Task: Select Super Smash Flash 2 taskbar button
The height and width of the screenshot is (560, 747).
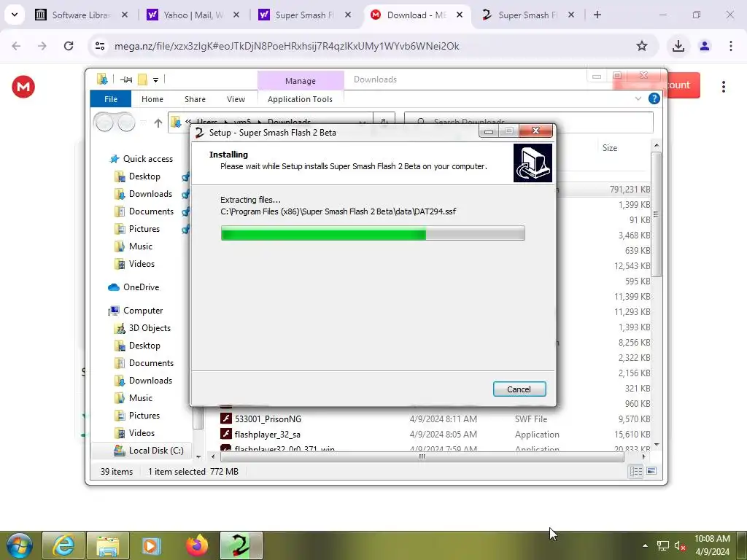Action: click(x=241, y=545)
